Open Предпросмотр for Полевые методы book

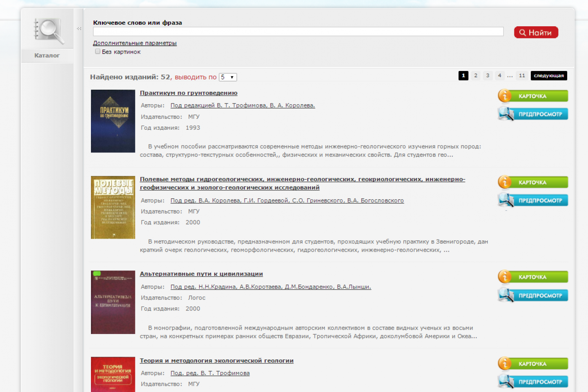click(533, 200)
